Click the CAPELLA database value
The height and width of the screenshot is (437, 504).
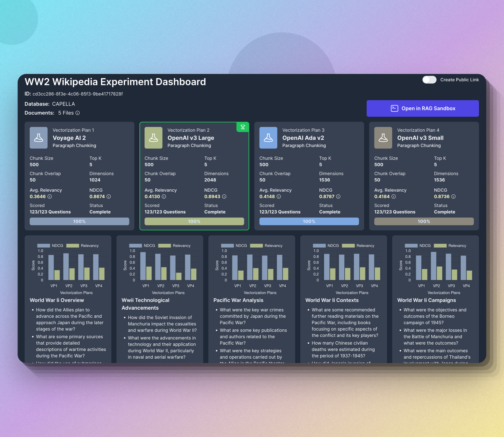[64, 104]
